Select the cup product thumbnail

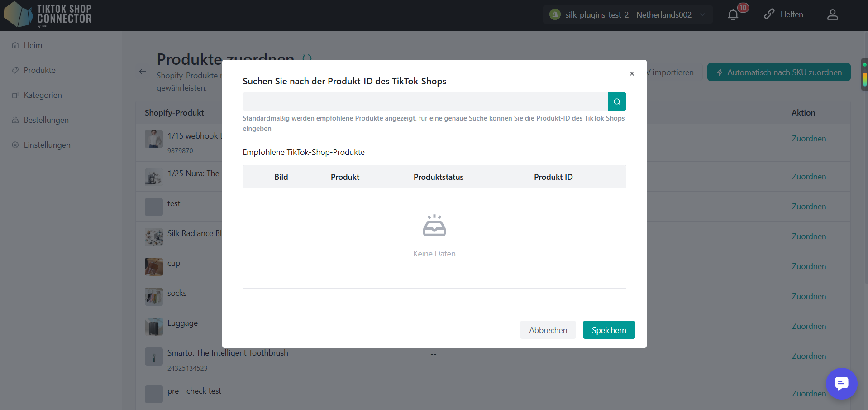coord(154,267)
